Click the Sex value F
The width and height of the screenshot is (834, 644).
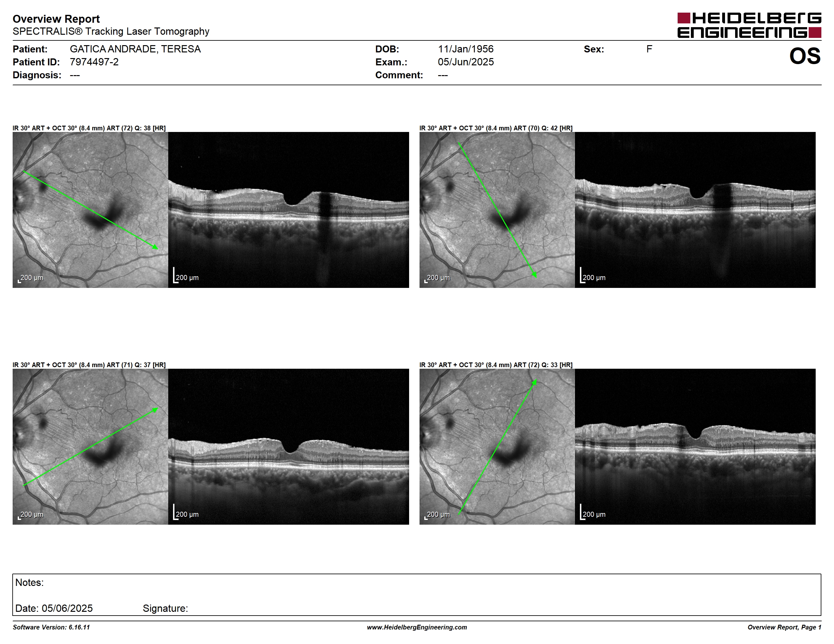649,49
